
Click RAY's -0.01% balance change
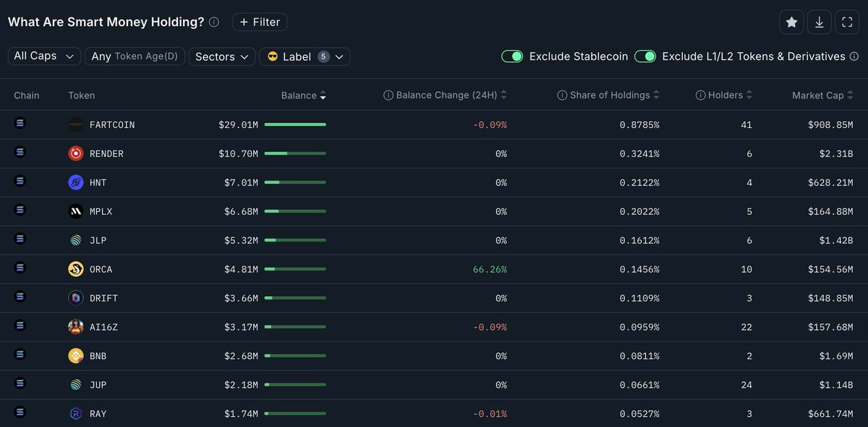tap(490, 414)
